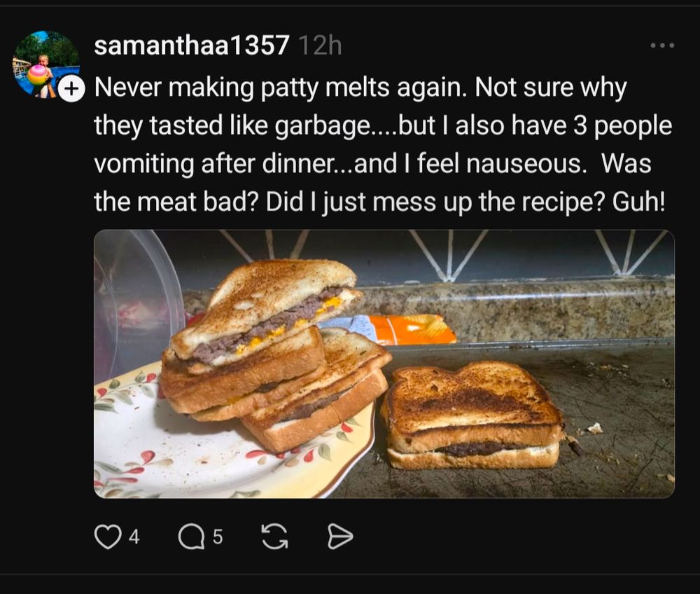This screenshot has height=594, width=700.
Task: Tap the single sandwich on the griddle in photo
Action: [471, 415]
